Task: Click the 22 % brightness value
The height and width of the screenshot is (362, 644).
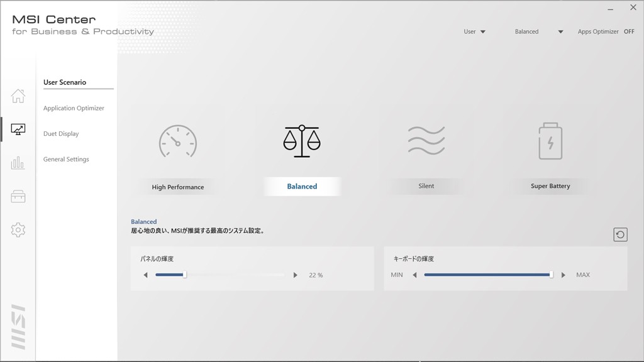Action: point(316,275)
